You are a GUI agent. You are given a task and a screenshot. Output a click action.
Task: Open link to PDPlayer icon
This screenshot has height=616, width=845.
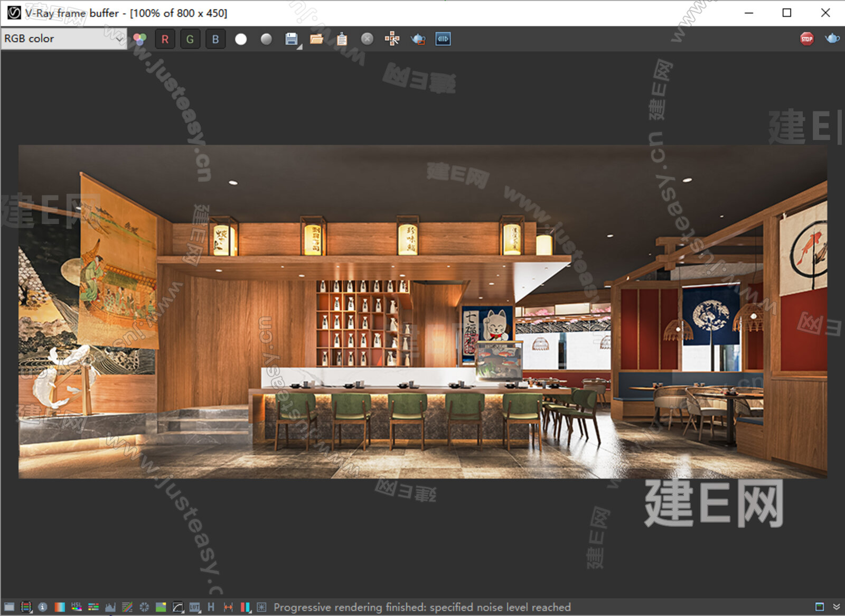pos(443,39)
